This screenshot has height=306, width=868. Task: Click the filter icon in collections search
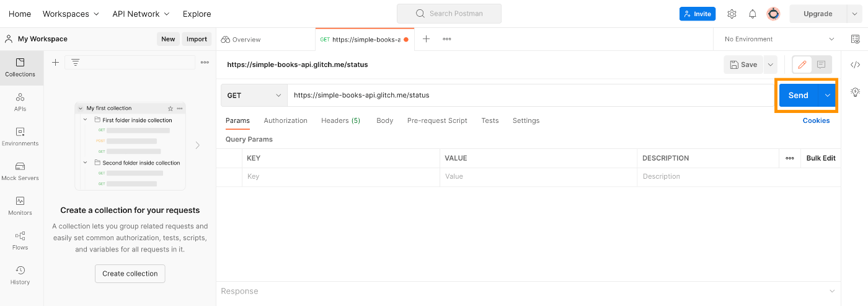coord(76,62)
